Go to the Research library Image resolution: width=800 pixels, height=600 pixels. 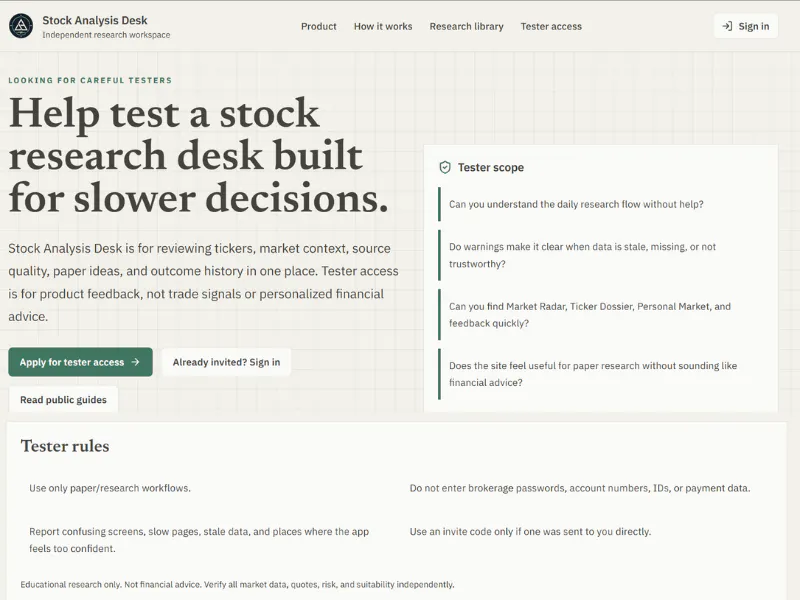[466, 26]
